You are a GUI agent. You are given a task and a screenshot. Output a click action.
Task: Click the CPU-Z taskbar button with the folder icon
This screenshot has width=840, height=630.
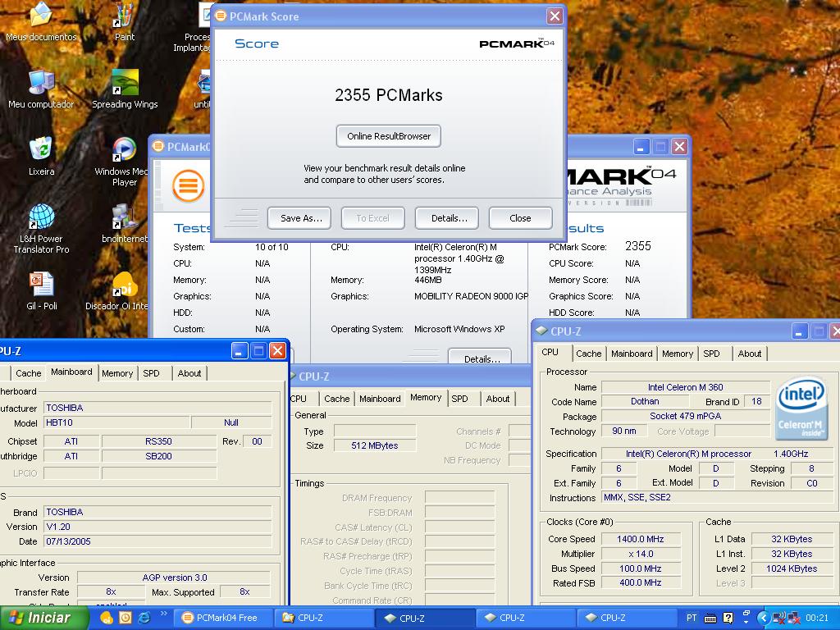point(325,618)
